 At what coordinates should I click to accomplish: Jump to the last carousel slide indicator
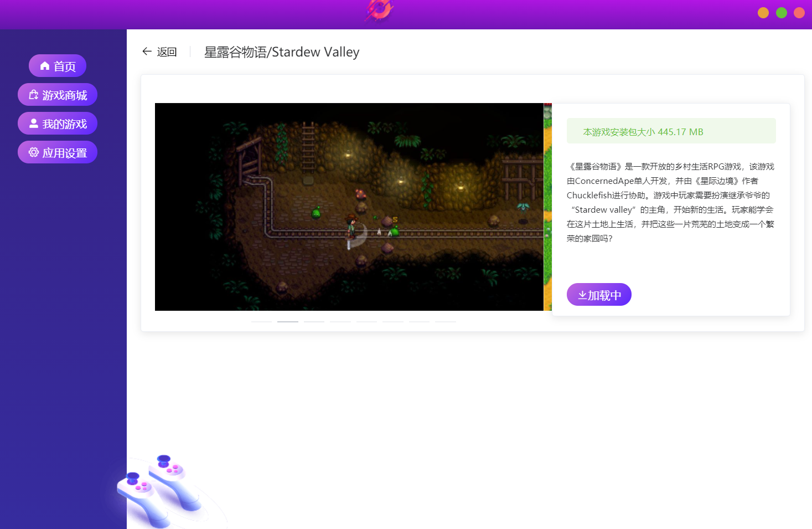click(x=446, y=321)
